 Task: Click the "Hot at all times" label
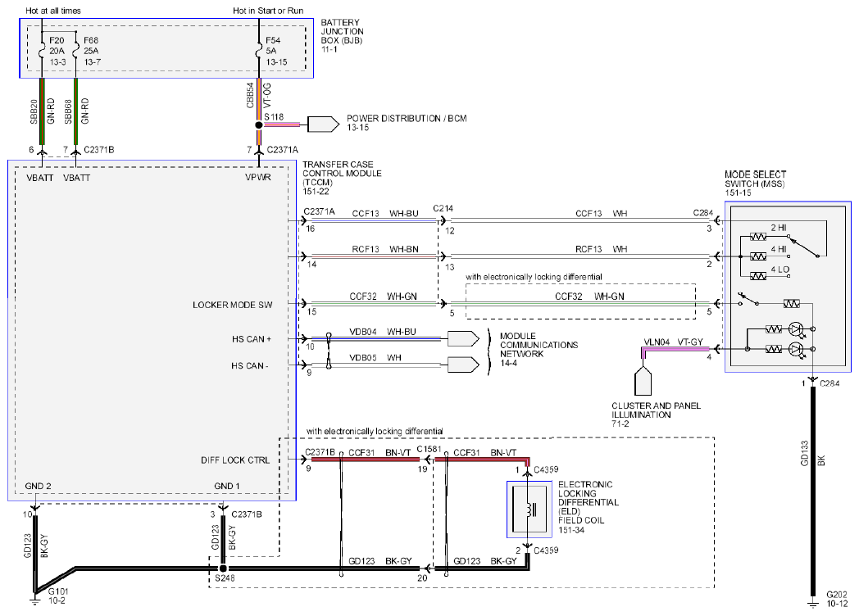53,11
